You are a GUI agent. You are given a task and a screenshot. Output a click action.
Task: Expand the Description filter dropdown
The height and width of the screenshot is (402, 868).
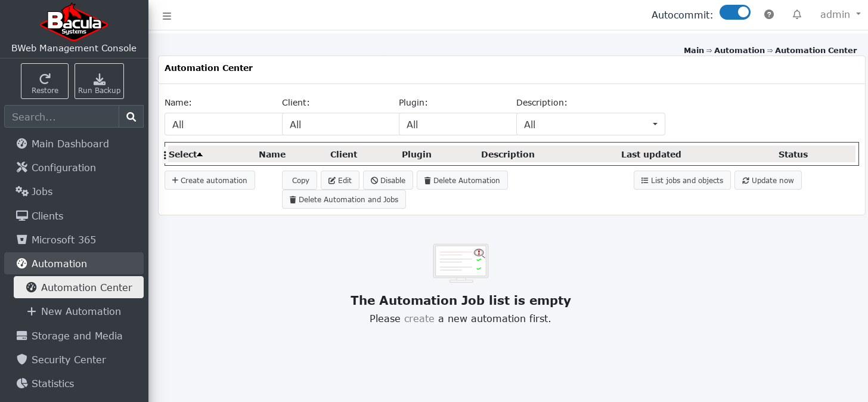[655, 124]
